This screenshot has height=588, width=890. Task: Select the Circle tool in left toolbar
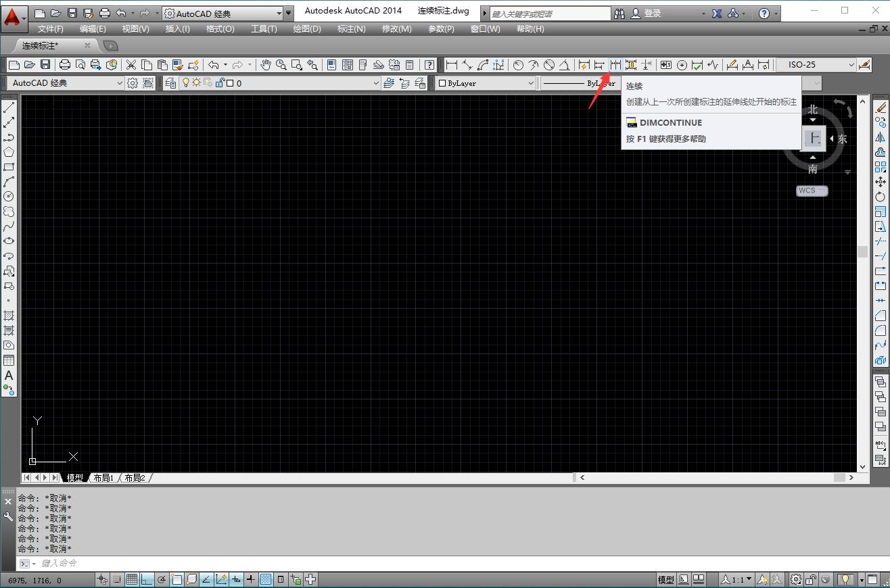(x=8, y=196)
